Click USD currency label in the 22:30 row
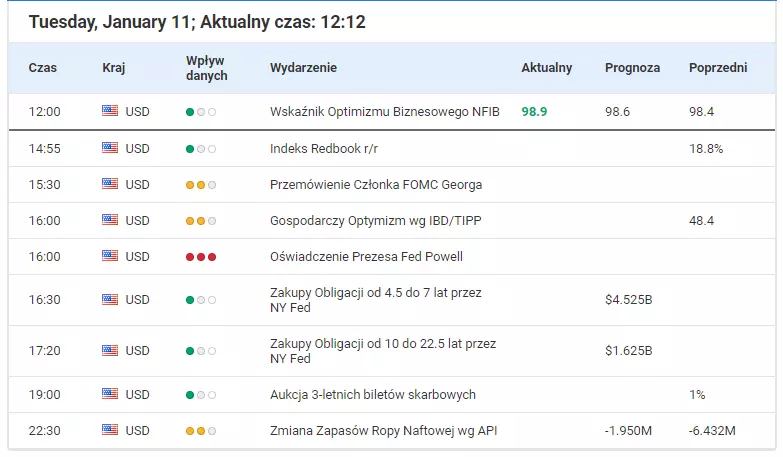Viewport: 783px width, 457px height. [x=137, y=431]
